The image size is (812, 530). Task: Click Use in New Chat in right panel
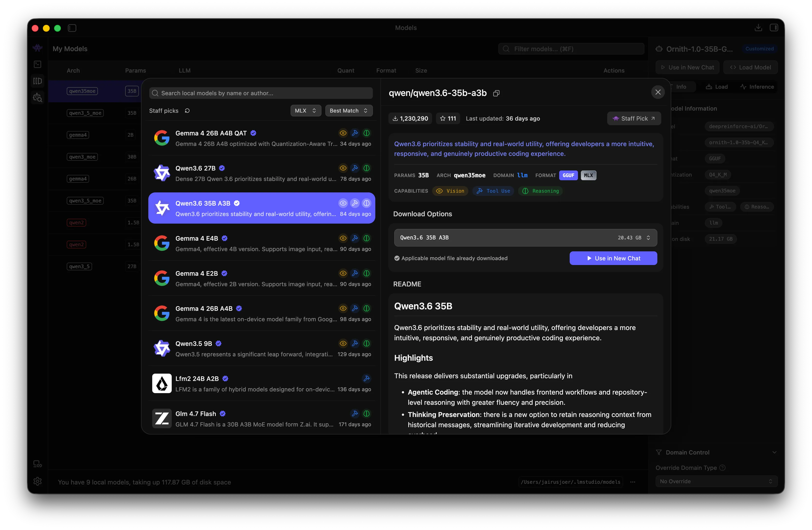tap(688, 67)
